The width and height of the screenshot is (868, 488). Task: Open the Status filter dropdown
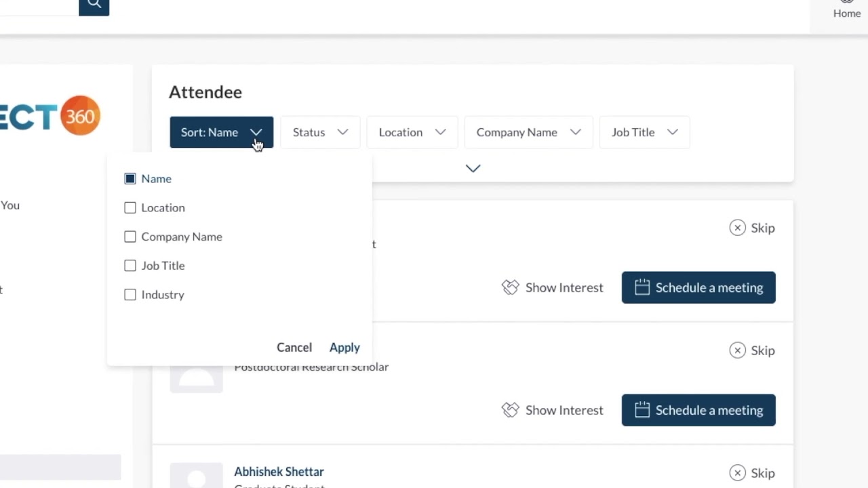pyautogui.click(x=320, y=132)
